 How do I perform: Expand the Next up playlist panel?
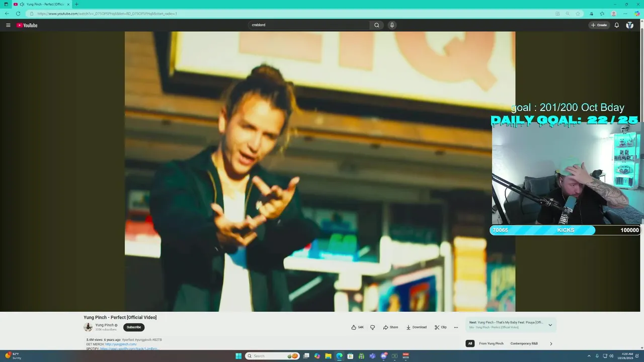pyautogui.click(x=550, y=325)
